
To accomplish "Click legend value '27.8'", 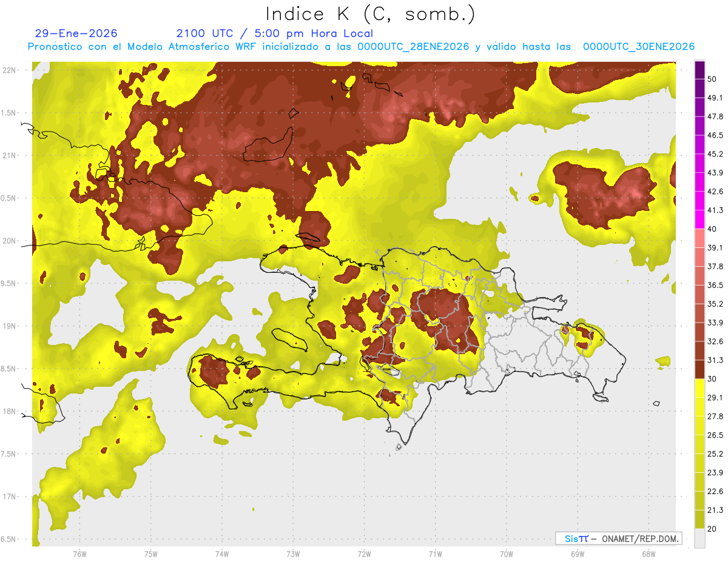I will click(715, 416).
